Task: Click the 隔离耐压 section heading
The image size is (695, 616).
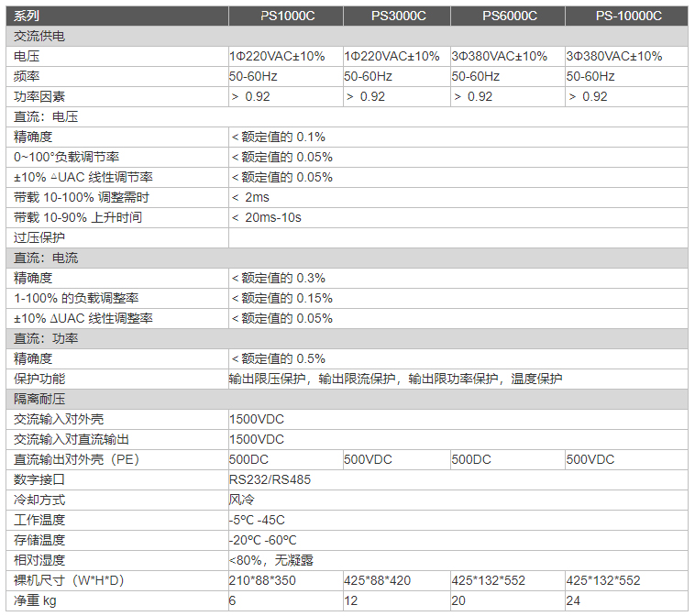Action: tap(39, 400)
